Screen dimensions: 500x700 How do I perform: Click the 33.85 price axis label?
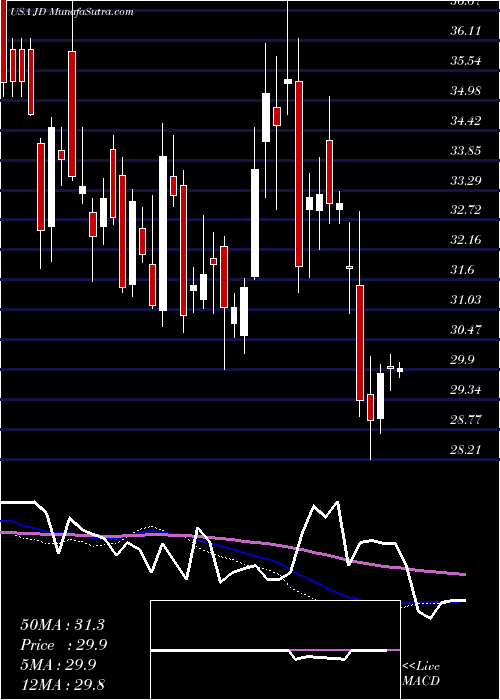(466, 150)
